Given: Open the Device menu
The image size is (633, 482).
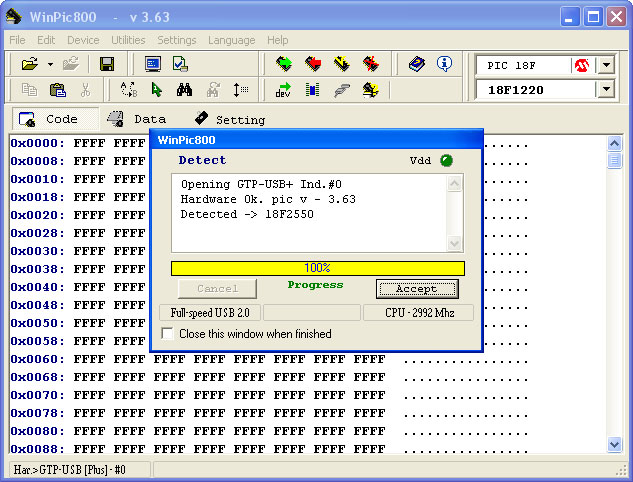Looking at the screenshot, I should pyautogui.click(x=83, y=40).
